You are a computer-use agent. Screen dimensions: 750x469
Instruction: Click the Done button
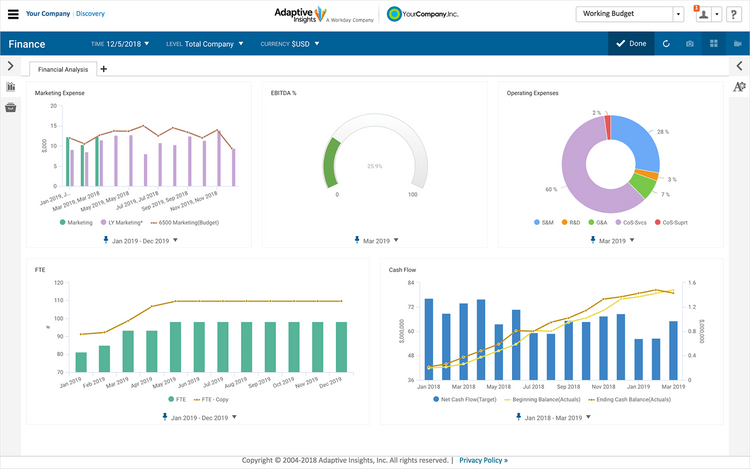(x=631, y=44)
